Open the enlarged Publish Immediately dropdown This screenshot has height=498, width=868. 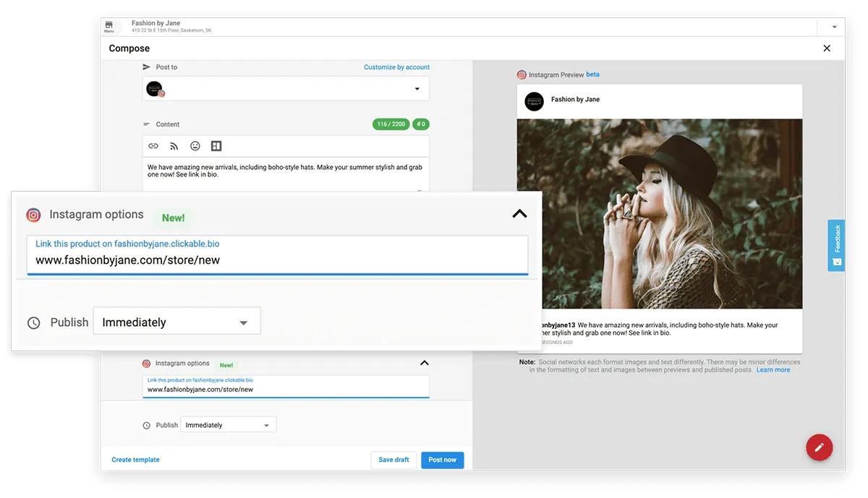[176, 322]
